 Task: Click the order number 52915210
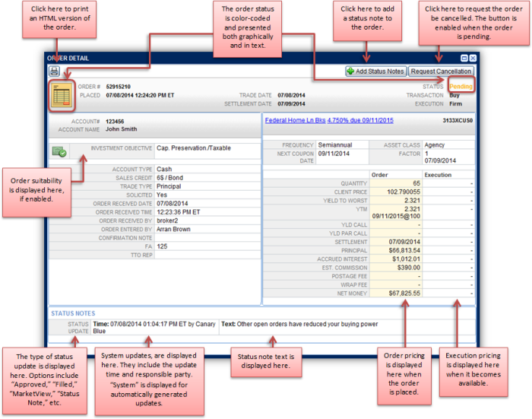(x=119, y=87)
